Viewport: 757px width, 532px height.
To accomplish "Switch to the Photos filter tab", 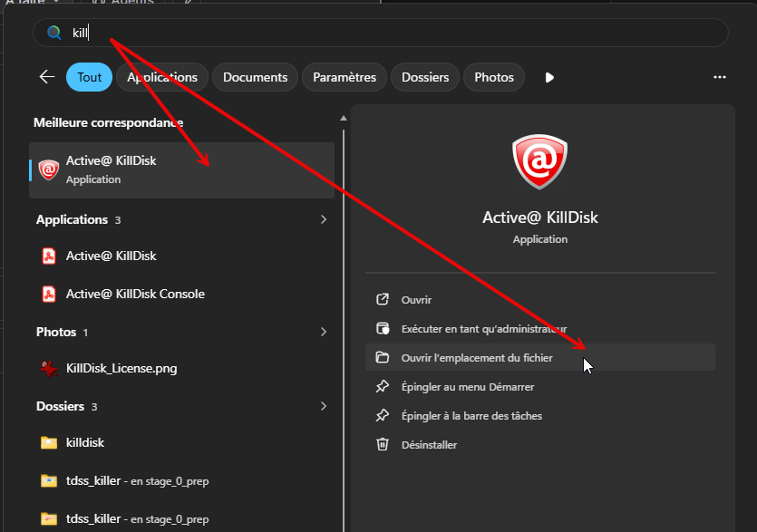I will click(x=494, y=77).
